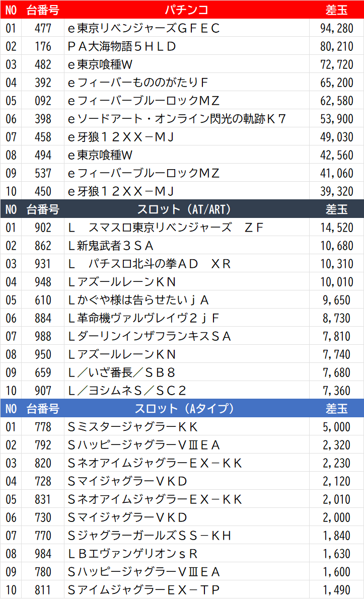Click machine number 820

pyautogui.click(x=43, y=464)
